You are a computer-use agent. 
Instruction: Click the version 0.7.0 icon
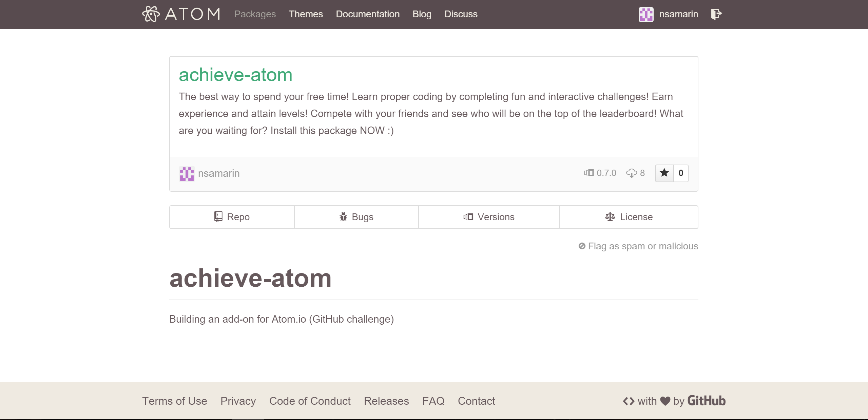(x=589, y=173)
